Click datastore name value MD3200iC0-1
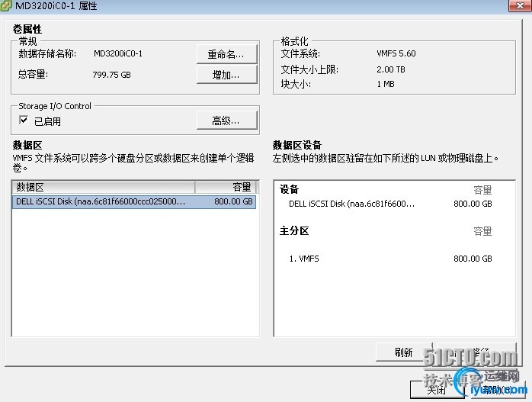 tap(118, 53)
